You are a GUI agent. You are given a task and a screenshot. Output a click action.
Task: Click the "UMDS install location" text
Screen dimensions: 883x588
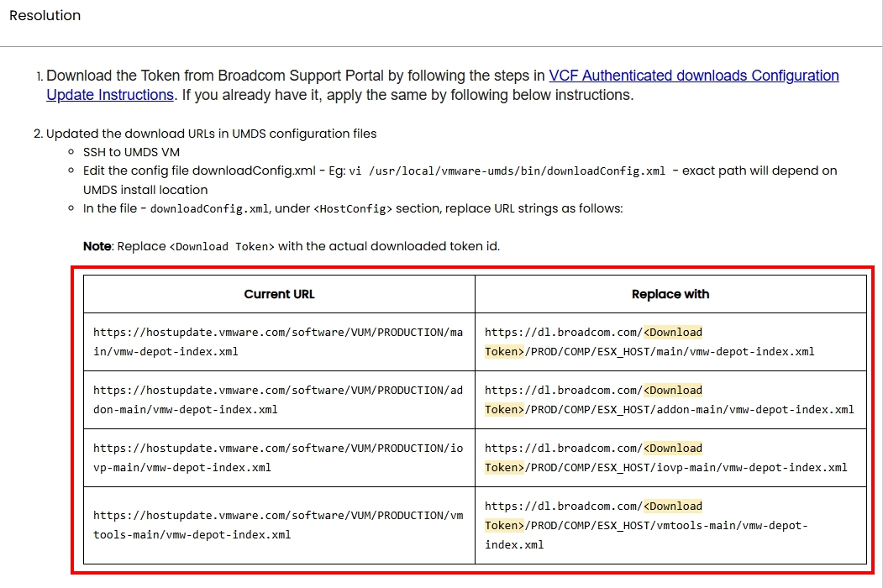[x=145, y=190]
